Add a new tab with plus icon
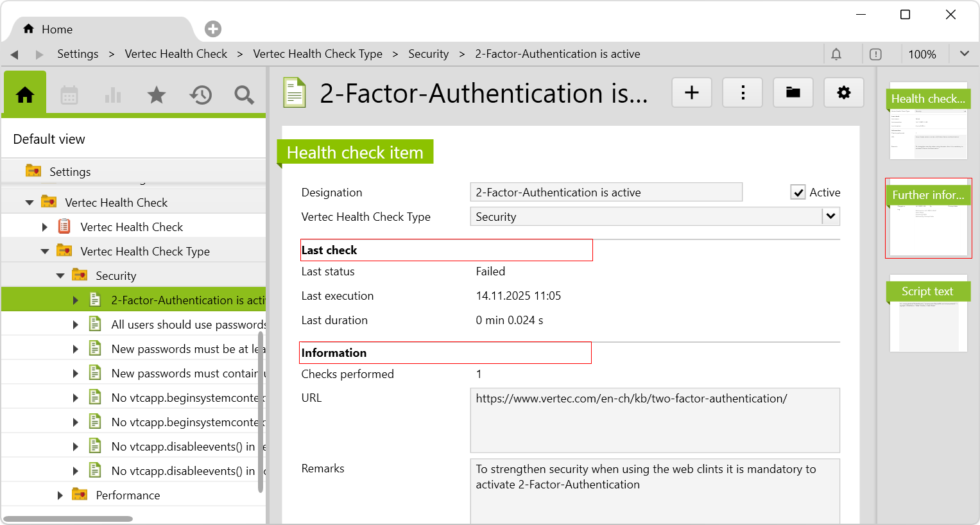 click(213, 29)
